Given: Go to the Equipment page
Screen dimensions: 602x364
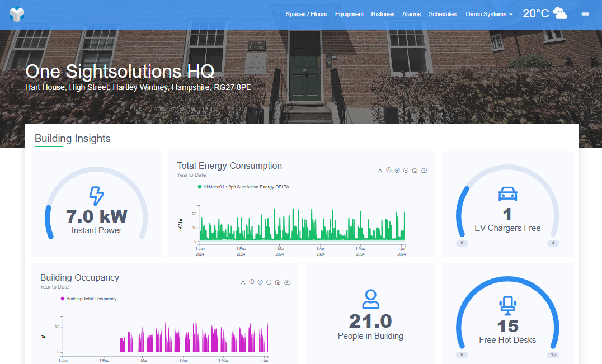Looking at the screenshot, I should pos(350,14).
